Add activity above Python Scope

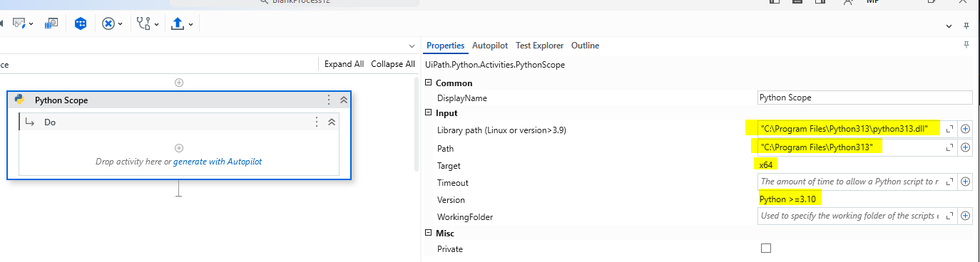coord(179,83)
